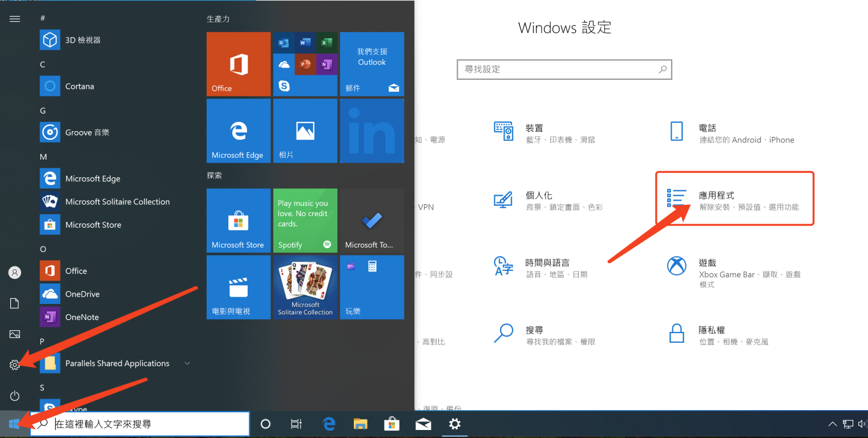The image size is (868, 438).
Task: Click the Task View taskbar icon
Action: tap(296, 424)
